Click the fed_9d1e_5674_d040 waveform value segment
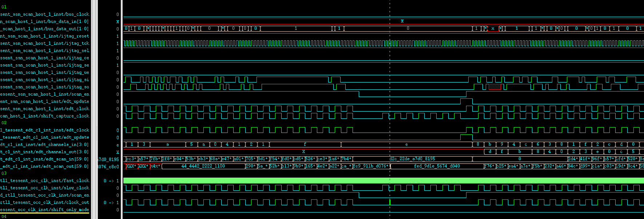This screenshot has height=219, width=644. (x=437, y=166)
